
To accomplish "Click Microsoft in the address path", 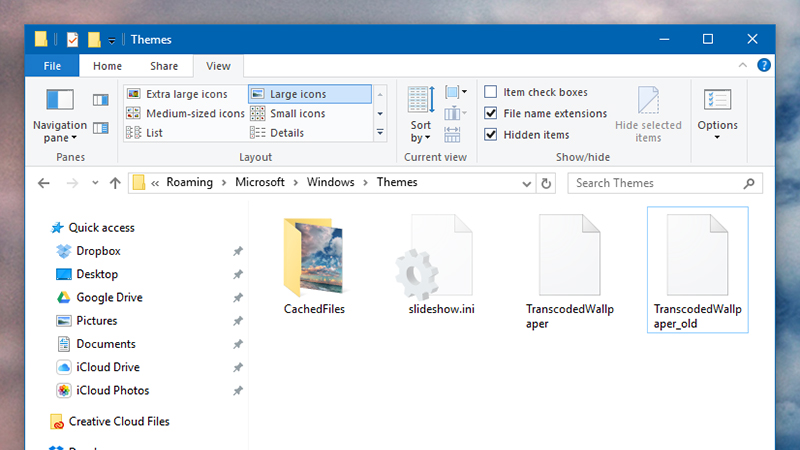I will pos(260,182).
